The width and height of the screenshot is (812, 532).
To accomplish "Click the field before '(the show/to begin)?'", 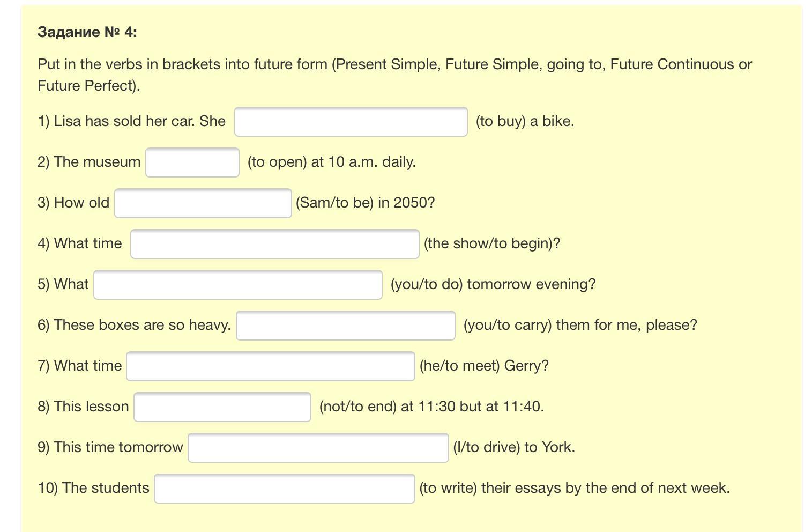I will 274,244.
